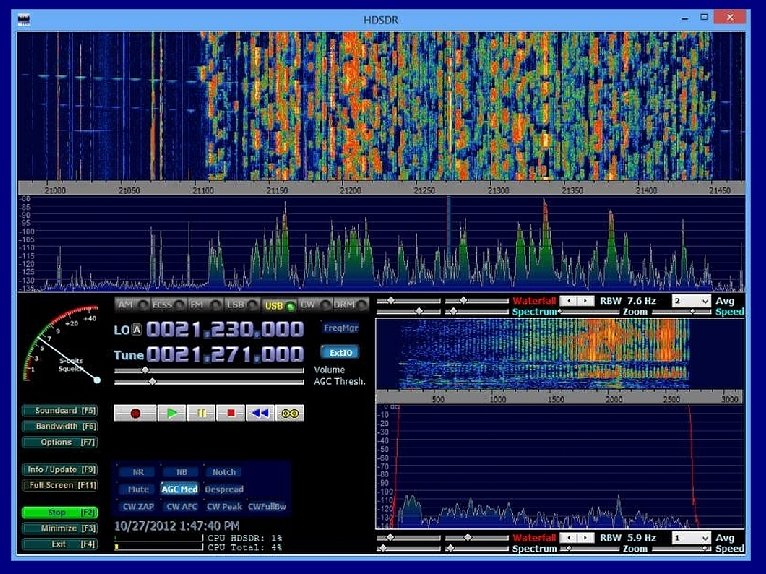766x574 pixels.
Task: Click the upper 'Waterfall' red label
Action: coord(534,301)
